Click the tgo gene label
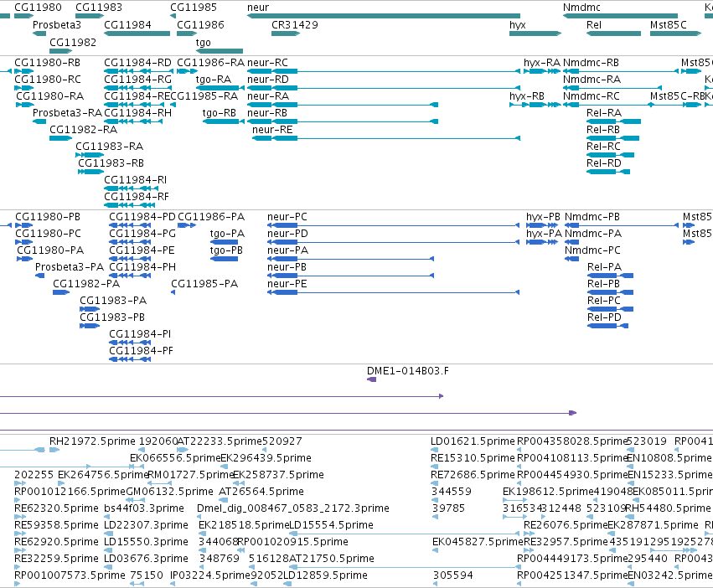Image resolution: width=713 pixels, height=588 pixels. point(204,42)
